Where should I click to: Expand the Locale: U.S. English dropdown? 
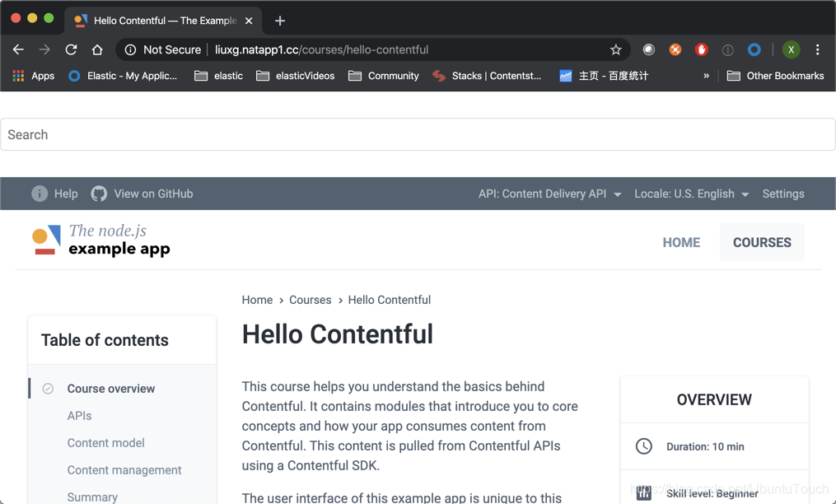click(x=692, y=194)
